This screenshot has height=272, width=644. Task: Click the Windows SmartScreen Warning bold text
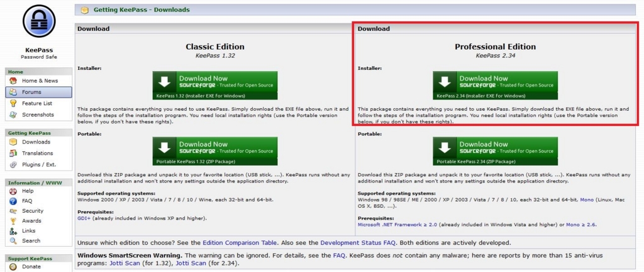pyautogui.click(x=130, y=256)
